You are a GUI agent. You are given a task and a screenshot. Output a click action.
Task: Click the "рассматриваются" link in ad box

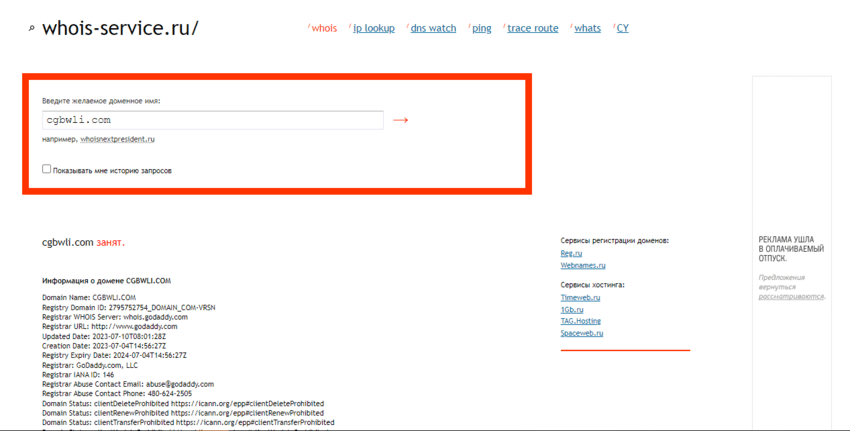[x=790, y=297]
